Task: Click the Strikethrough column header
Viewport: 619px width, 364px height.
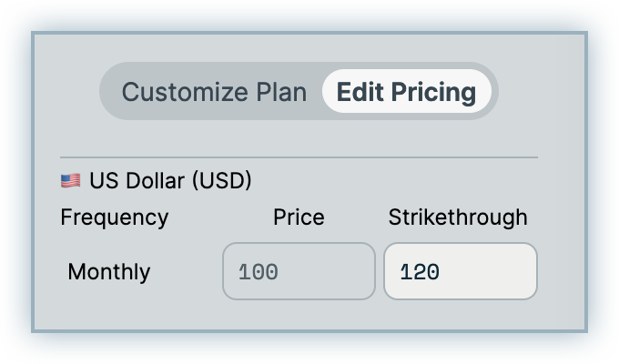Action: coord(458,217)
